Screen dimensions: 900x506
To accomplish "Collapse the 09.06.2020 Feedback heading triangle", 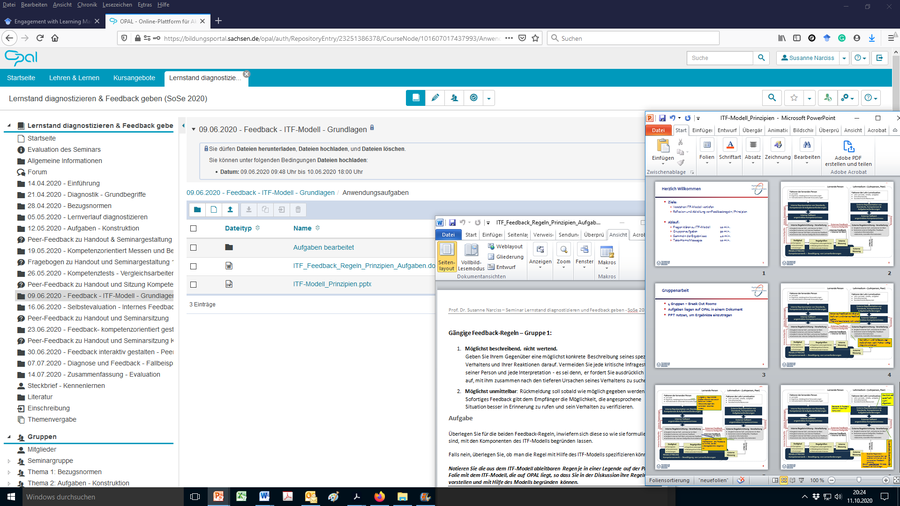I will (x=193, y=130).
